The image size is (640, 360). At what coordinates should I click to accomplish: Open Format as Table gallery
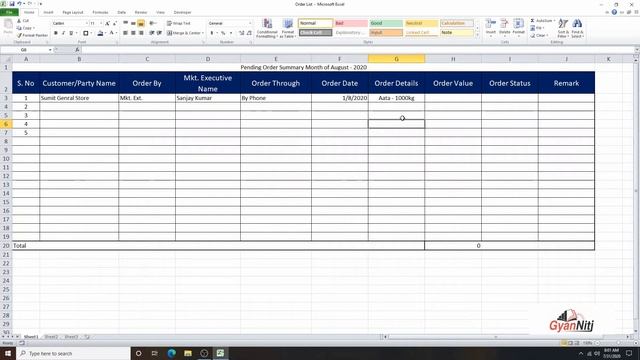click(288, 29)
